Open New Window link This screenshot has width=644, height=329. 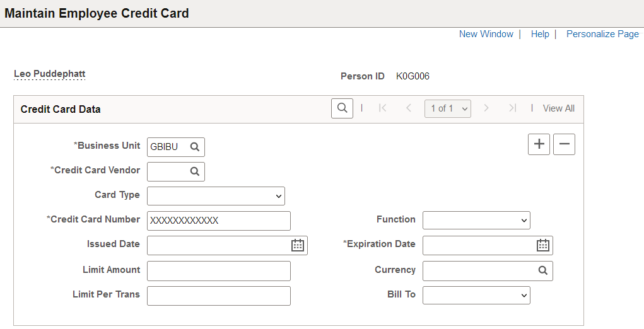(x=486, y=34)
